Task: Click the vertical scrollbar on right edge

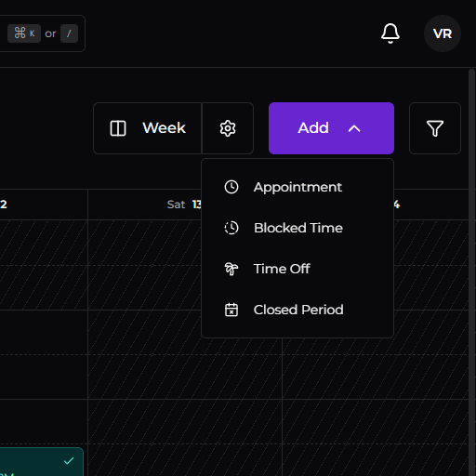Action: tap(472, 272)
